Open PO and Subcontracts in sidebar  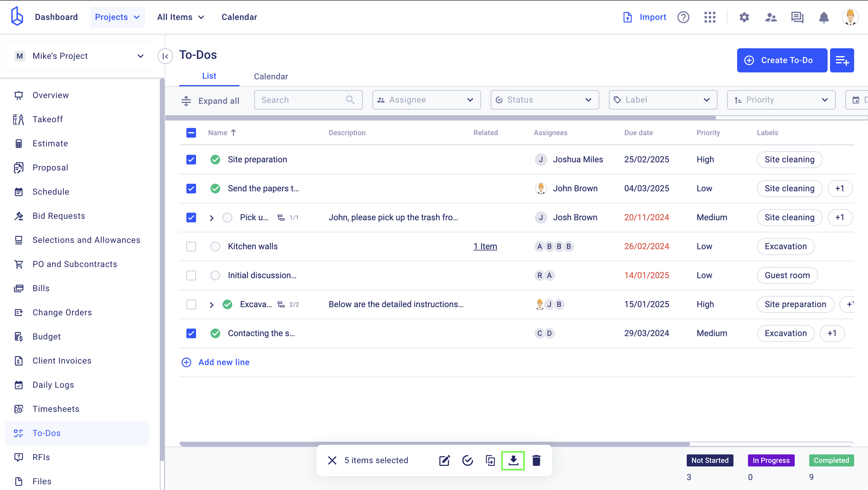point(77,264)
